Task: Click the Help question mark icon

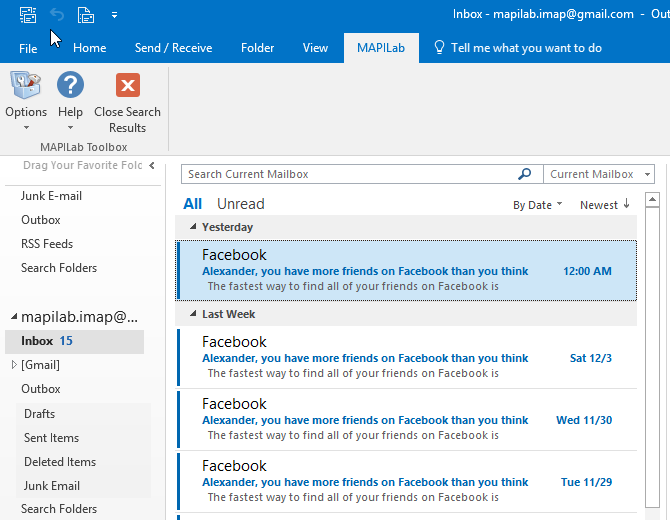Action: [x=70, y=85]
